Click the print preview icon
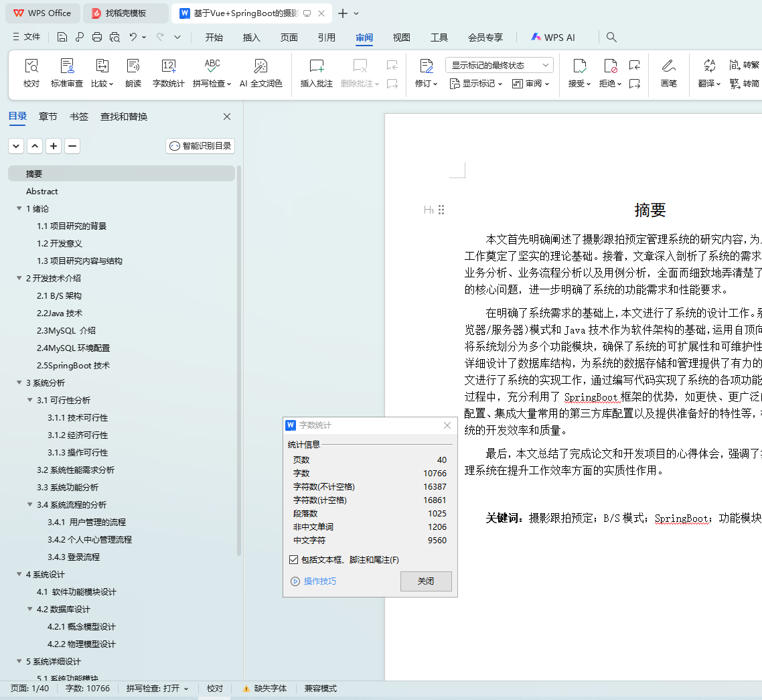 point(115,37)
